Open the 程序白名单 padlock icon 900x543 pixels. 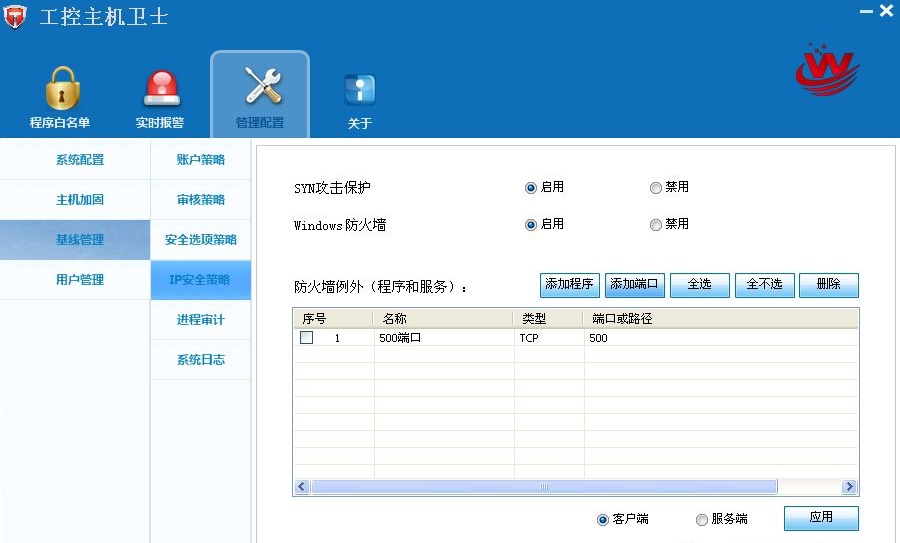click(x=60, y=90)
